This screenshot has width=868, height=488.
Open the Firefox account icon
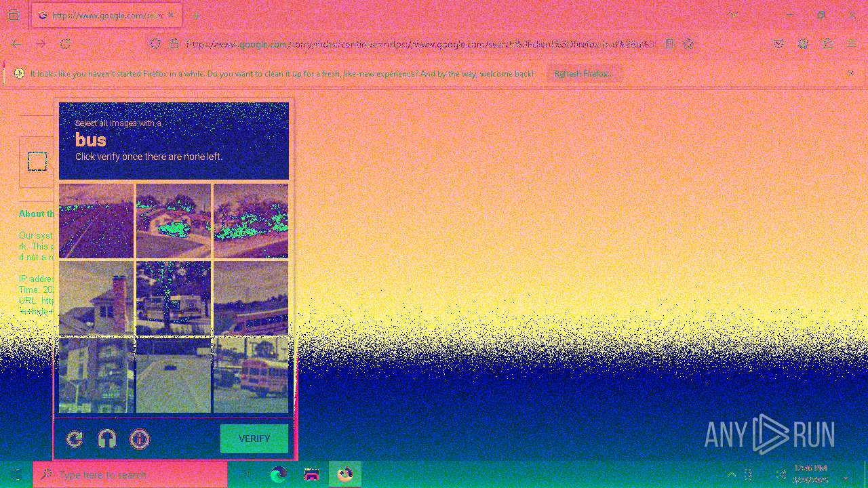point(803,43)
